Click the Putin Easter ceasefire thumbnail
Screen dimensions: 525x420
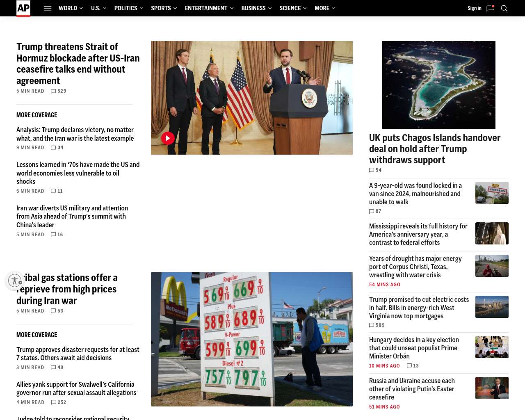[x=492, y=388]
